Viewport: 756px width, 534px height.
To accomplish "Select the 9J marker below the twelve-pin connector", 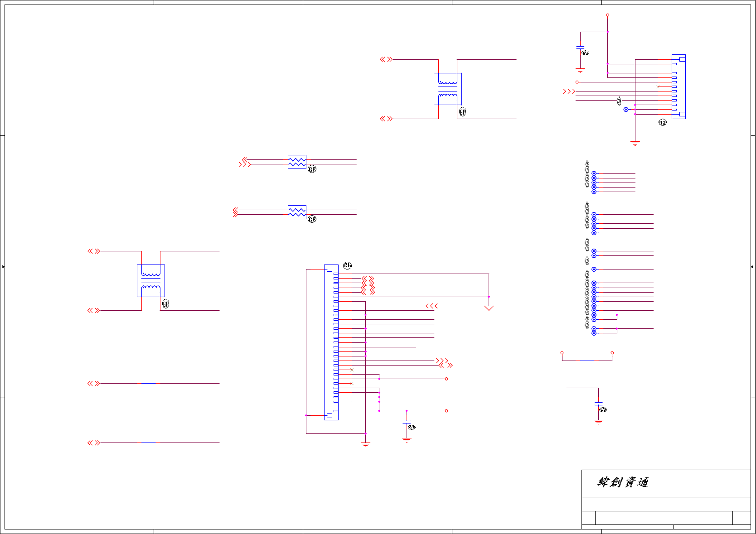I will click(663, 122).
